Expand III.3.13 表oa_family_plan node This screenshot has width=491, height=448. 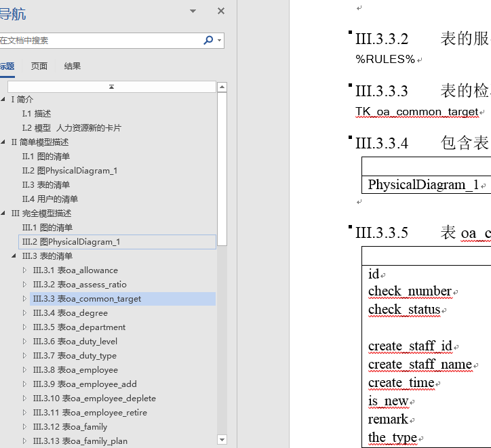coord(24,441)
